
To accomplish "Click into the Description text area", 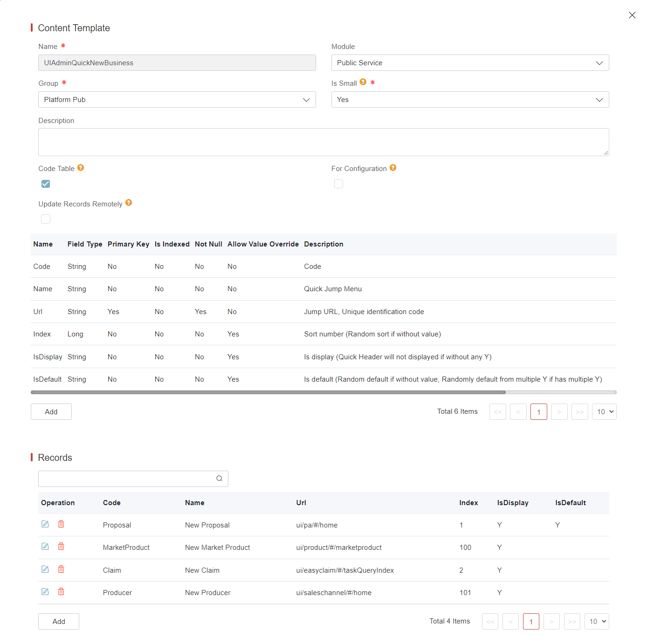I will coord(323,142).
